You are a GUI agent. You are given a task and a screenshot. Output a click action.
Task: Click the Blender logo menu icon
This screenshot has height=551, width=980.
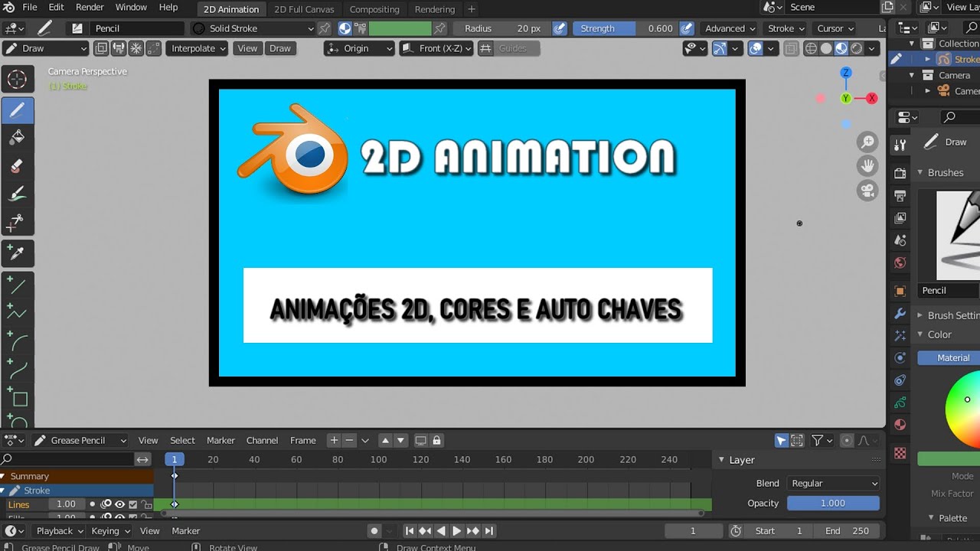click(8, 7)
